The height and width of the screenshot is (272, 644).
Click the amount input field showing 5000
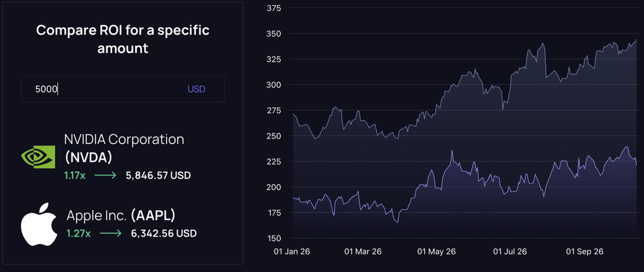click(x=123, y=89)
